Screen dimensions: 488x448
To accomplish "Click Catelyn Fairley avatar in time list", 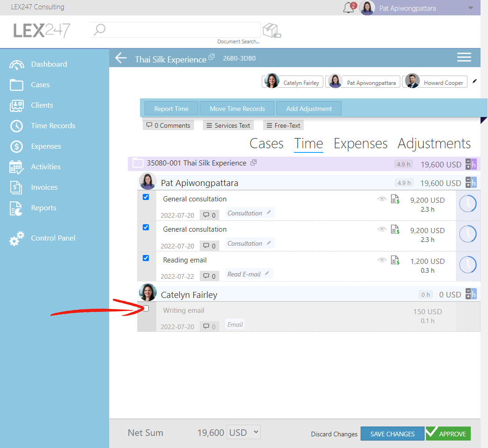I will click(147, 293).
